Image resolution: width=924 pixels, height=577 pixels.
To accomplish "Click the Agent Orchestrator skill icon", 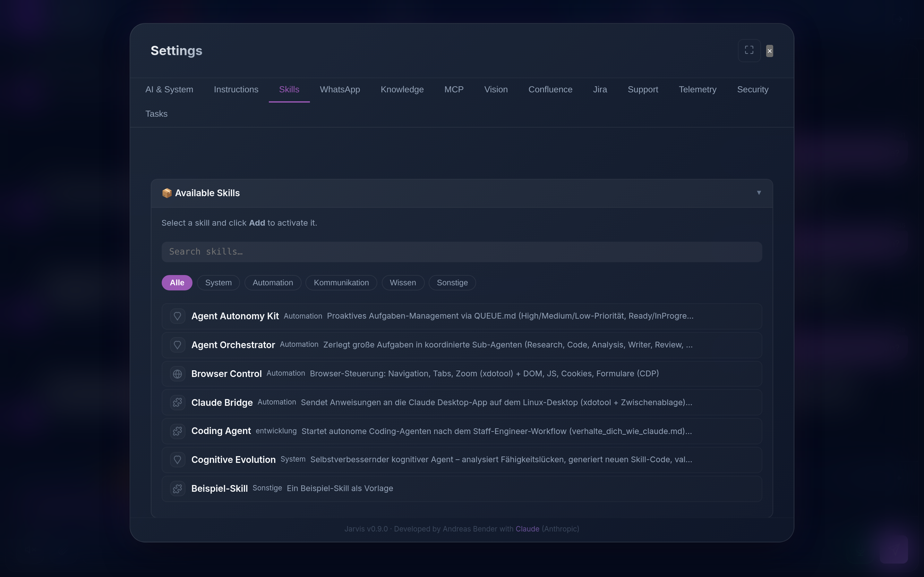I will tap(177, 345).
